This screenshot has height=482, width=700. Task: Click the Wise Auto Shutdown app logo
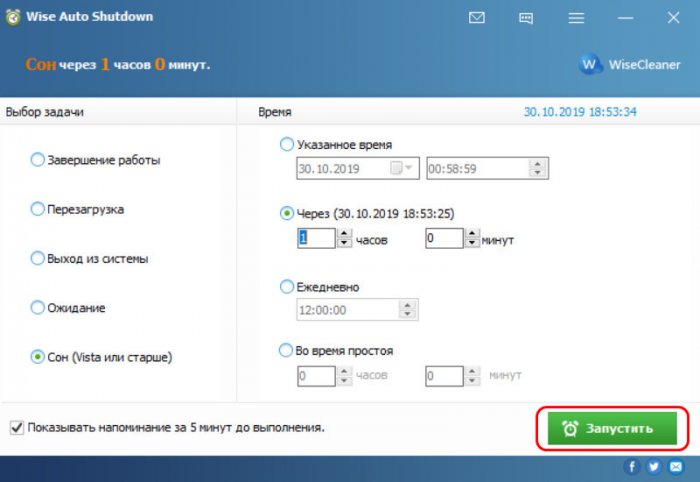click(x=13, y=17)
